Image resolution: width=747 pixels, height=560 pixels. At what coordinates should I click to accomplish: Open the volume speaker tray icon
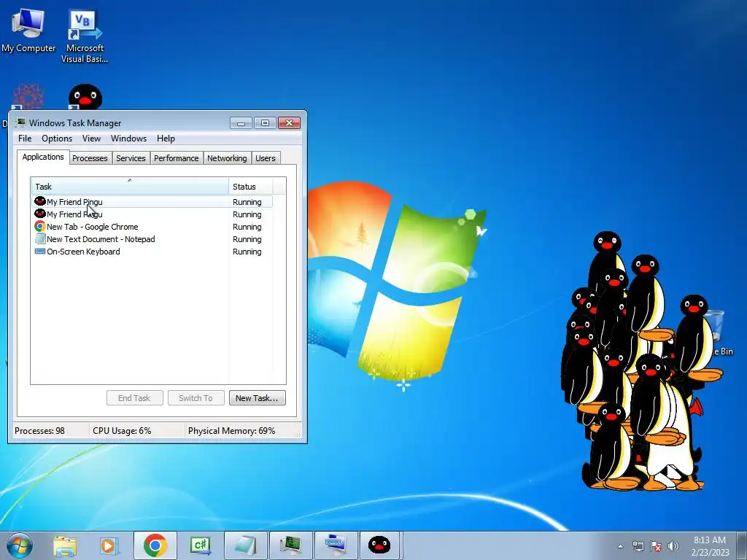coord(673,546)
